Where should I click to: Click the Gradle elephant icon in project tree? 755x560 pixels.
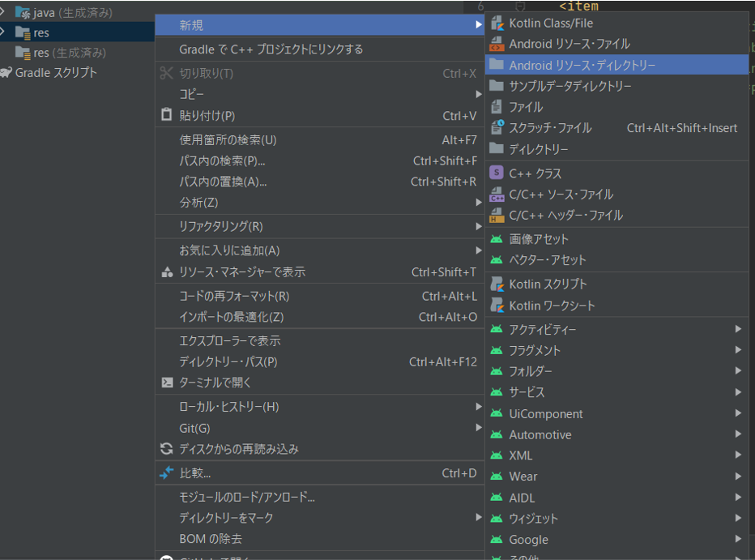[6, 72]
